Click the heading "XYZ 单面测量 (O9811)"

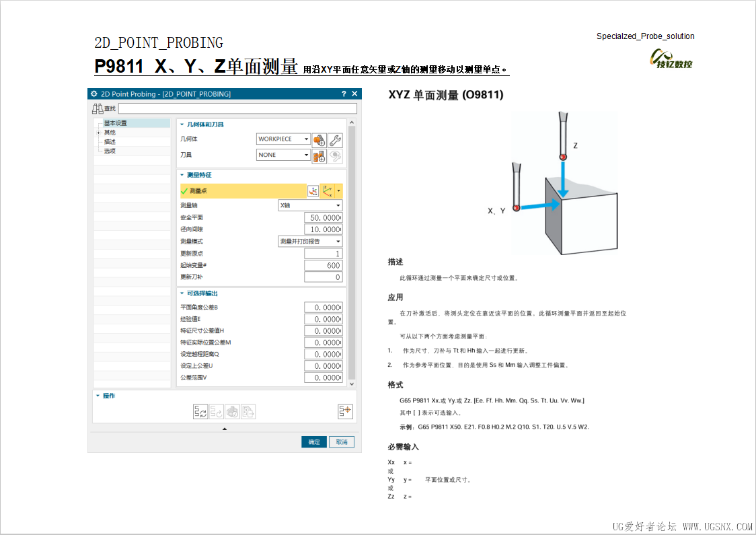pos(446,95)
